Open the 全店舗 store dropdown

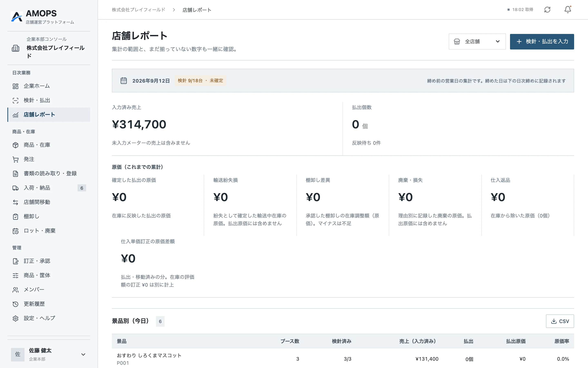pos(477,42)
